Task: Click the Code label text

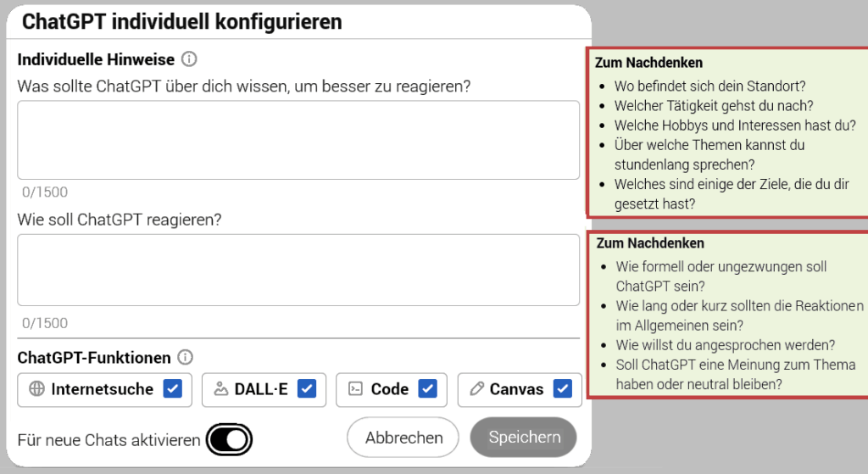Action: 390,389
